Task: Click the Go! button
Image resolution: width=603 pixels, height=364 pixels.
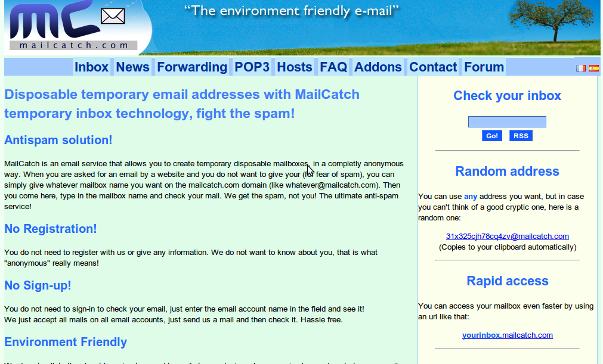Action: [492, 136]
